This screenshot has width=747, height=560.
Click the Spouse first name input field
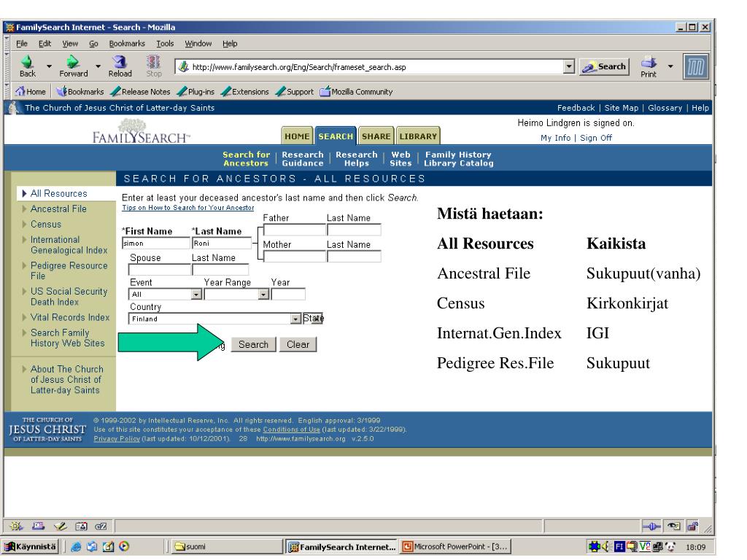coord(159,270)
